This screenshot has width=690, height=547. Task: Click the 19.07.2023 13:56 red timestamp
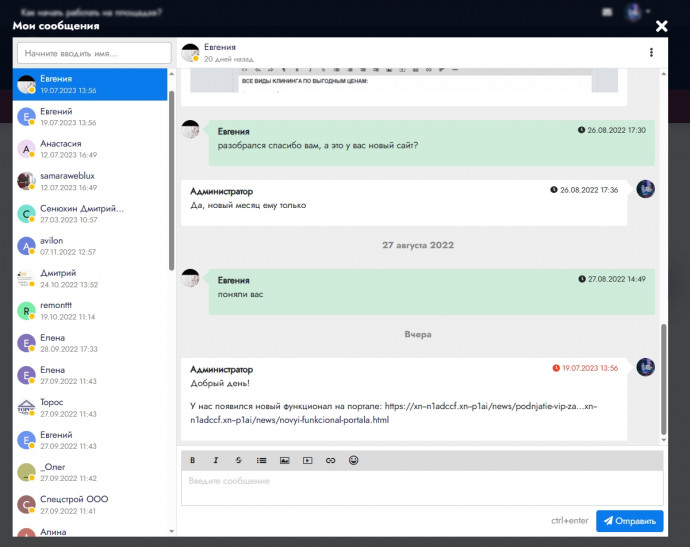[x=585, y=368]
